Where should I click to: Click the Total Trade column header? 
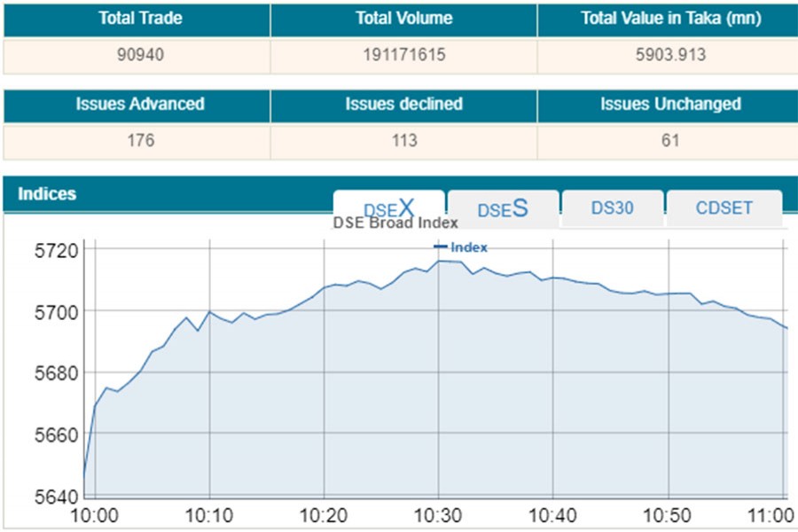(x=140, y=19)
